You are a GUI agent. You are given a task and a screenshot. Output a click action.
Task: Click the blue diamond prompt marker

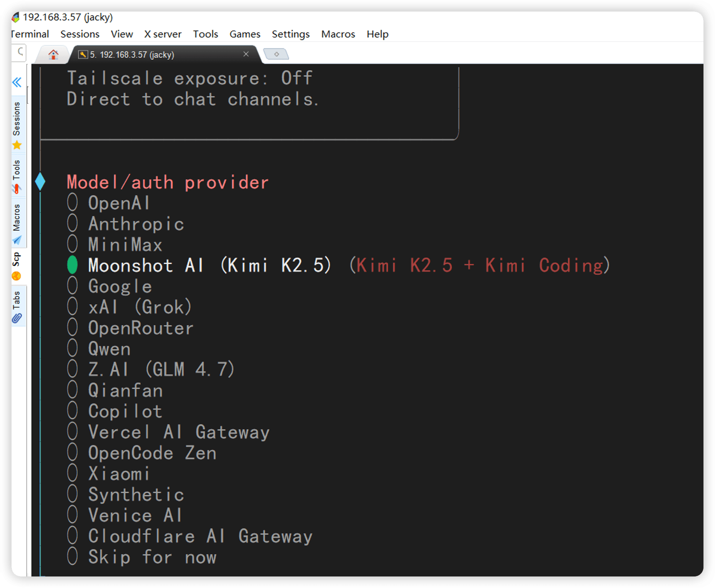tap(40, 182)
